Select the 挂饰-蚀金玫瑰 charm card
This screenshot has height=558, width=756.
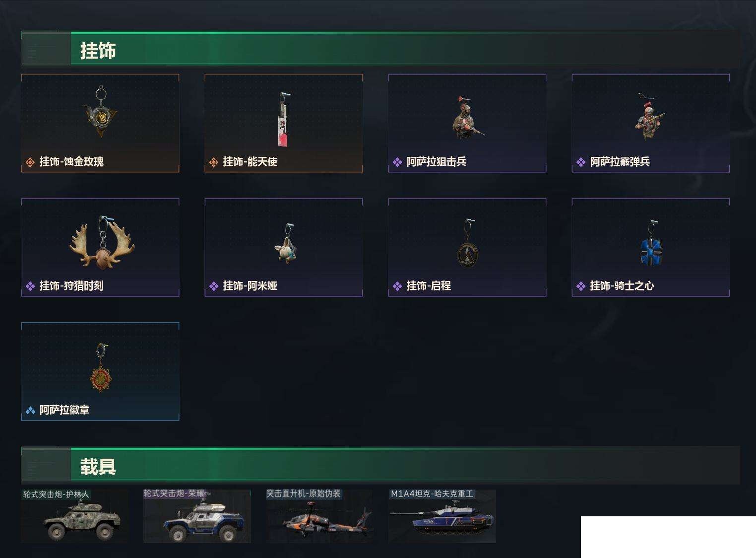tap(100, 123)
